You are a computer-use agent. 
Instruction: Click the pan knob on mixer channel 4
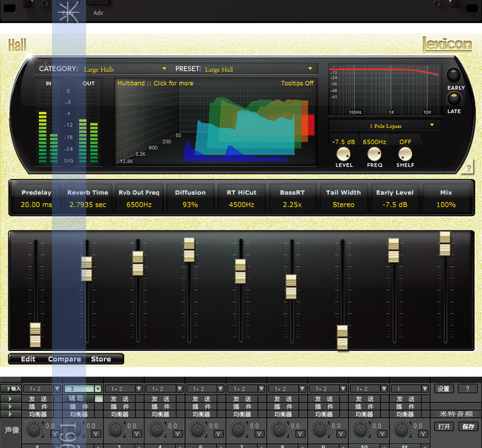pos(157,429)
